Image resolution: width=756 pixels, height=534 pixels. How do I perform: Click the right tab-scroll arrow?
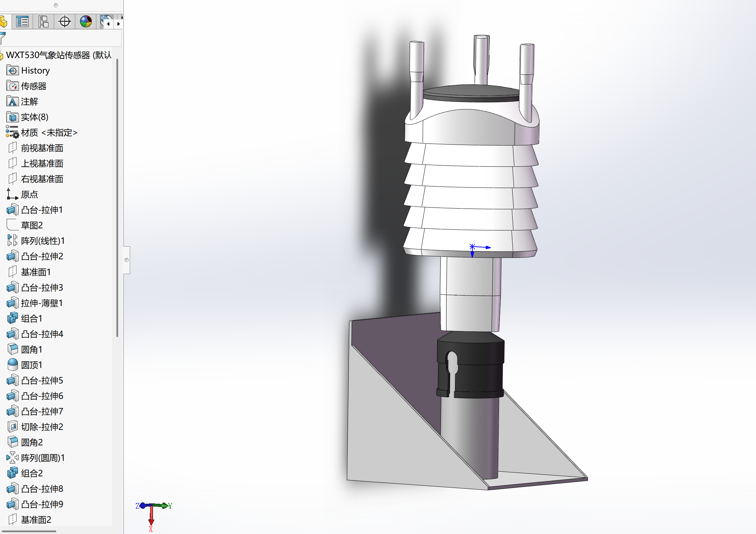click(118, 24)
